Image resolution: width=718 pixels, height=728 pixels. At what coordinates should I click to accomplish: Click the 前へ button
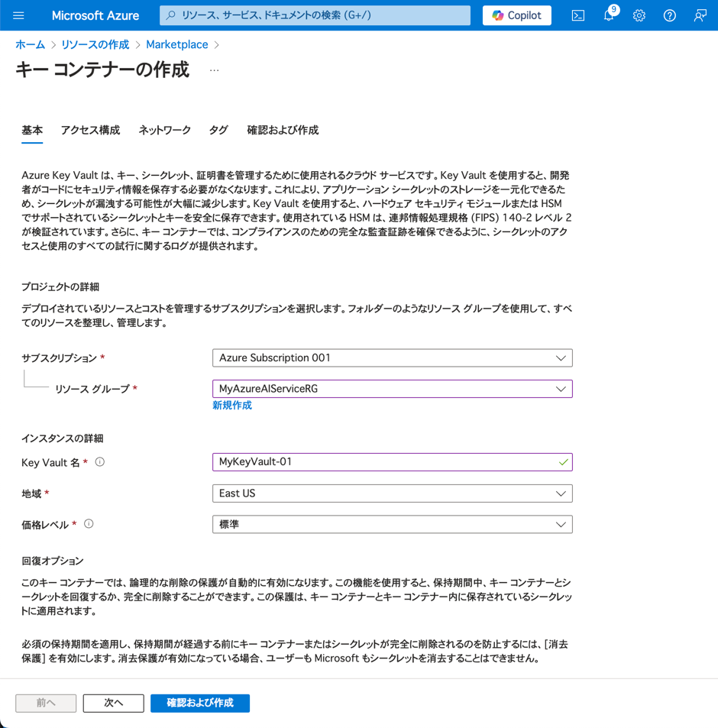click(x=46, y=703)
